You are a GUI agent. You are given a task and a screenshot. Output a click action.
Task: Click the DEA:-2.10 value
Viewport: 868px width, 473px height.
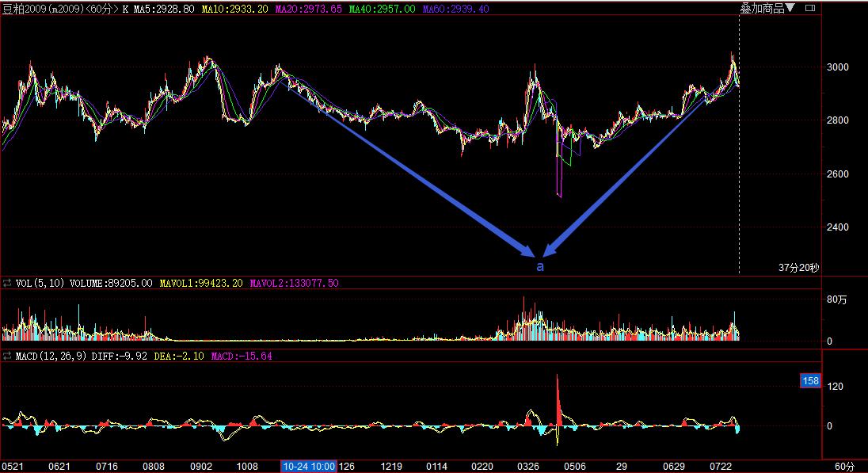tap(179, 356)
